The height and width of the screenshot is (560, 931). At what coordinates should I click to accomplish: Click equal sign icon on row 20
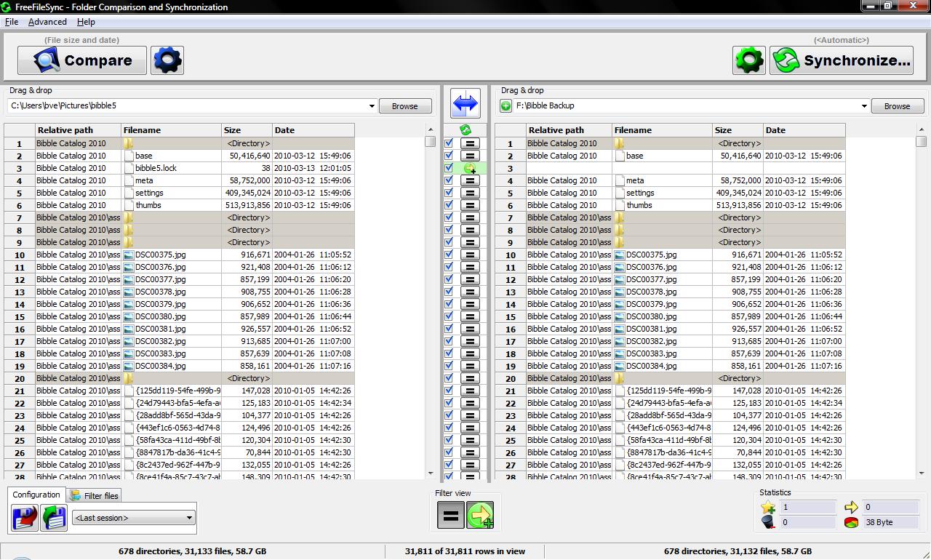470,378
